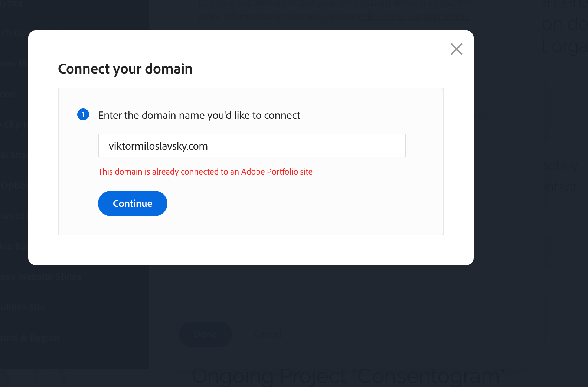Open the Web Clip Icon sidebar item
The image size is (588, 387).
(14, 124)
